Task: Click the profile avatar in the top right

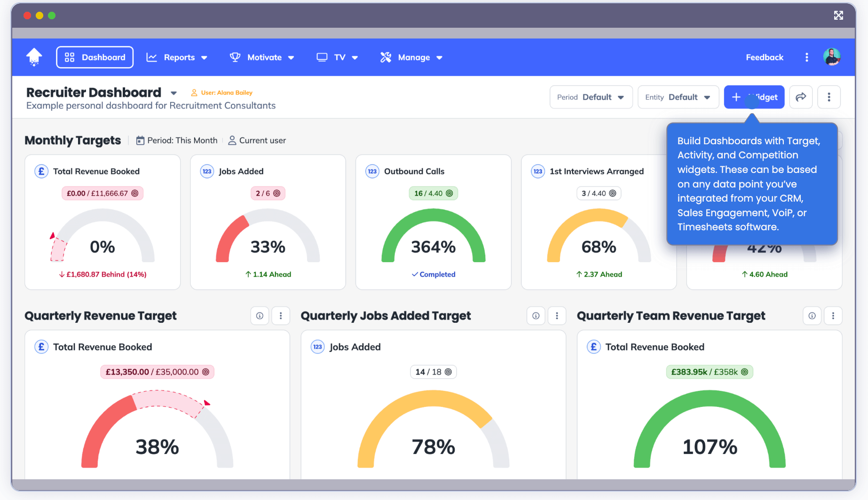Action: coord(832,57)
